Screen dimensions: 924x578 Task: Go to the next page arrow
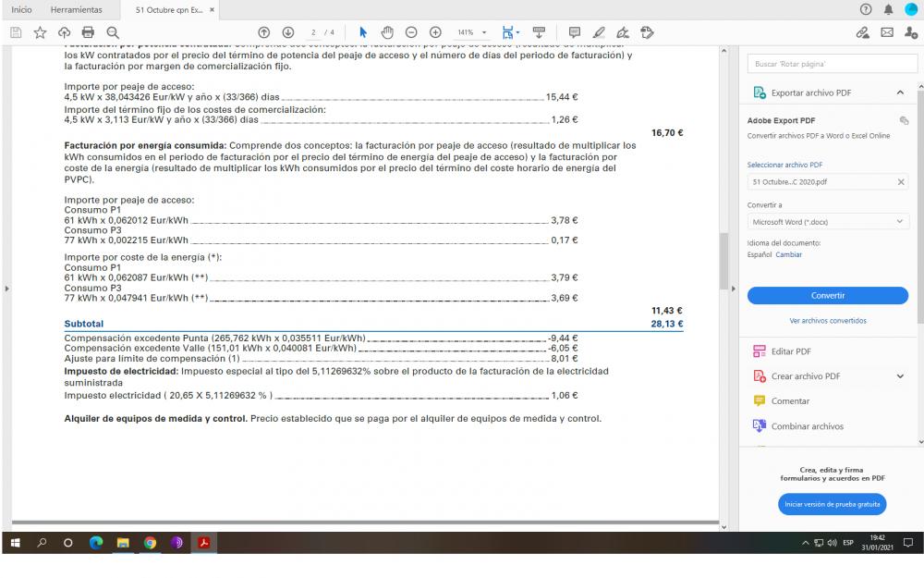pyautogui.click(x=288, y=32)
